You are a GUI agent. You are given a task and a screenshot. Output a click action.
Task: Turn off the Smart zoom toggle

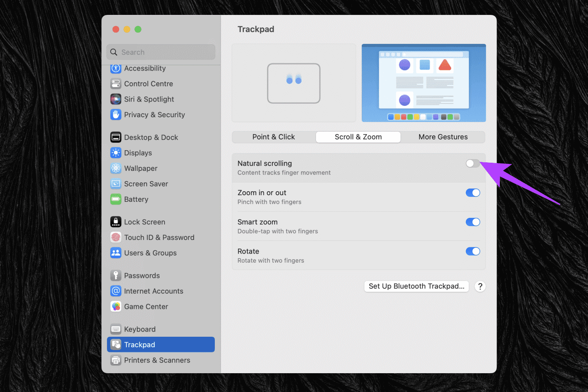(472, 222)
